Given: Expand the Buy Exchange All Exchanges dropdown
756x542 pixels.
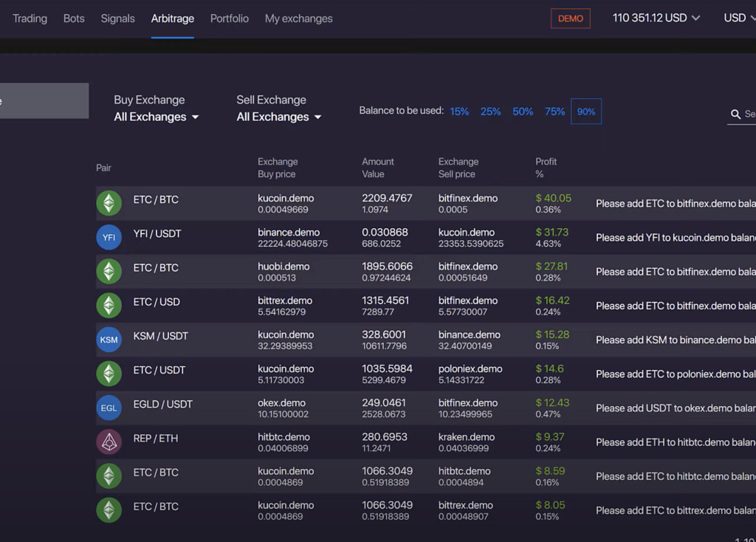Looking at the screenshot, I should pyautogui.click(x=157, y=117).
